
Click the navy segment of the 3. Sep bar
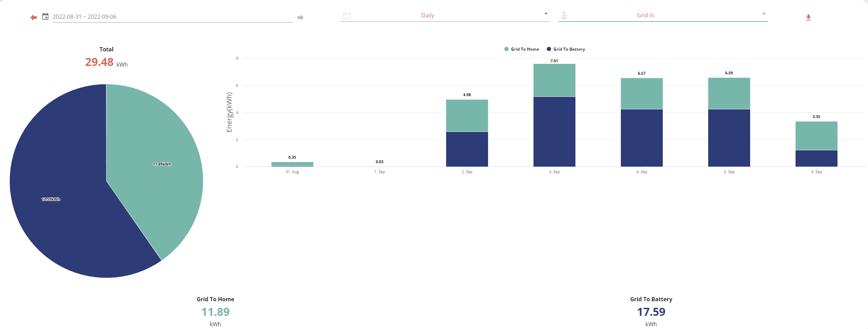point(554,132)
